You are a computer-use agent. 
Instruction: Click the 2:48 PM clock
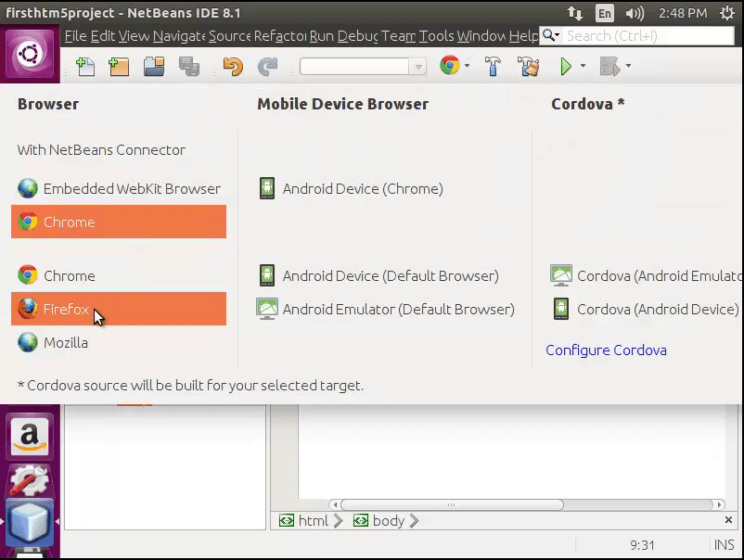[683, 13]
